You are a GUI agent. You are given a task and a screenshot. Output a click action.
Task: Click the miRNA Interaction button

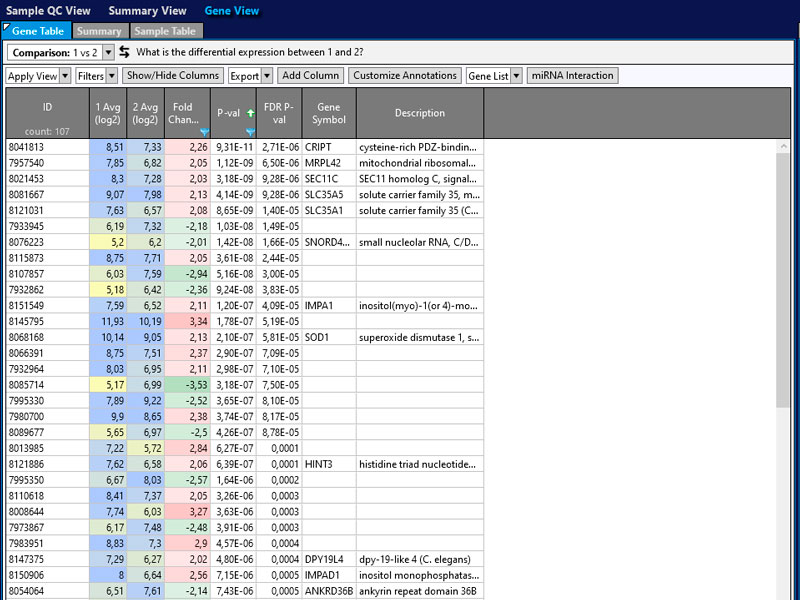[x=572, y=76]
